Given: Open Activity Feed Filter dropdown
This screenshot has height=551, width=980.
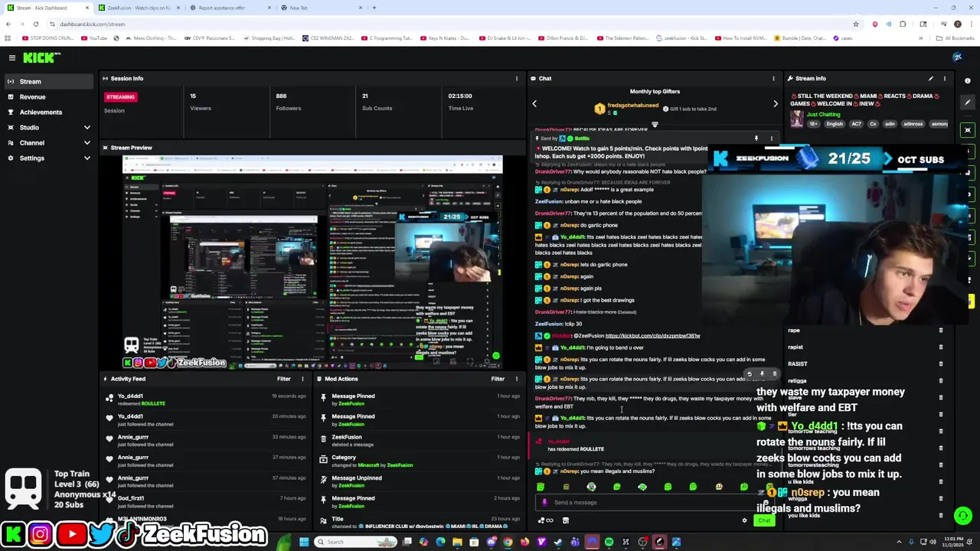Looking at the screenshot, I should pyautogui.click(x=283, y=379).
